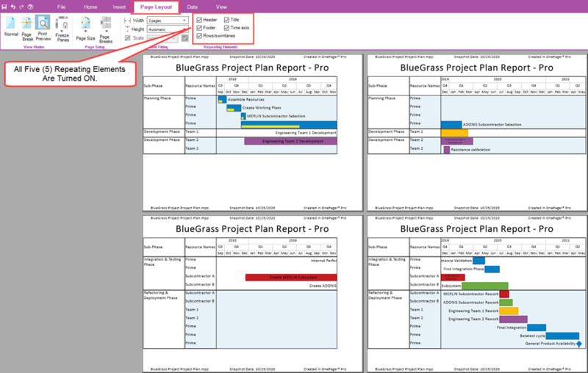The width and height of the screenshot is (588, 373).
Task: Uncheck the Footer repeating element
Action: coord(199,28)
